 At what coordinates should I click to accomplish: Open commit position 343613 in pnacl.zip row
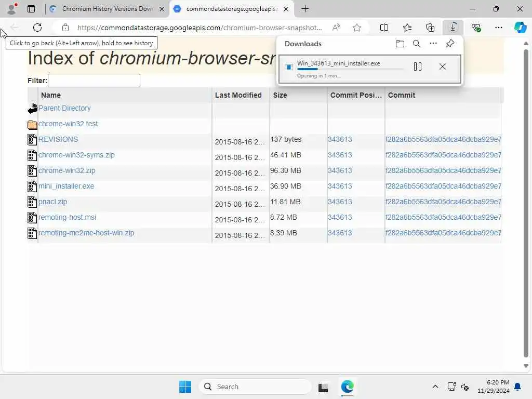tap(340, 202)
